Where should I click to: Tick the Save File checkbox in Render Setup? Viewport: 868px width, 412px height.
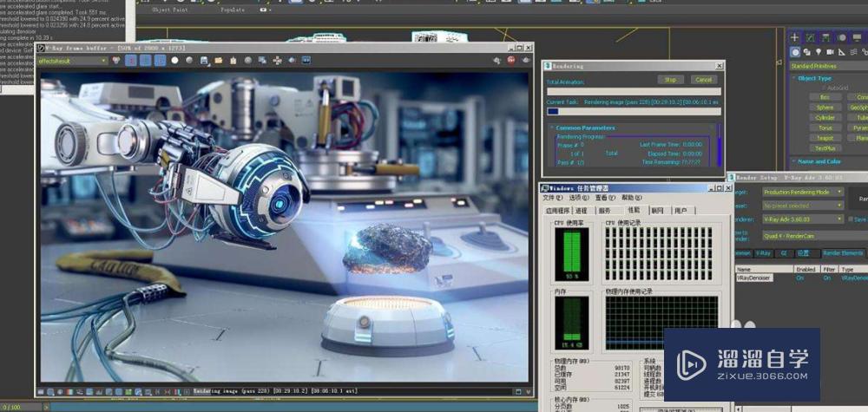[851, 219]
